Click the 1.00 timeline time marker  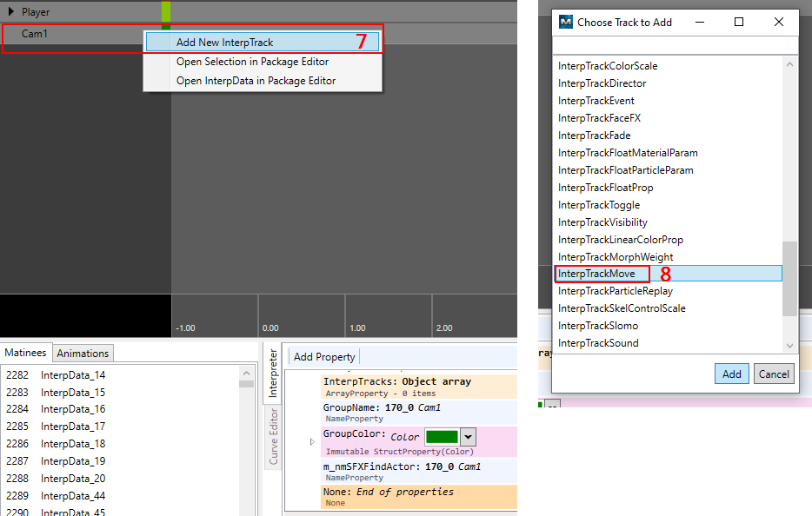pos(357,328)
